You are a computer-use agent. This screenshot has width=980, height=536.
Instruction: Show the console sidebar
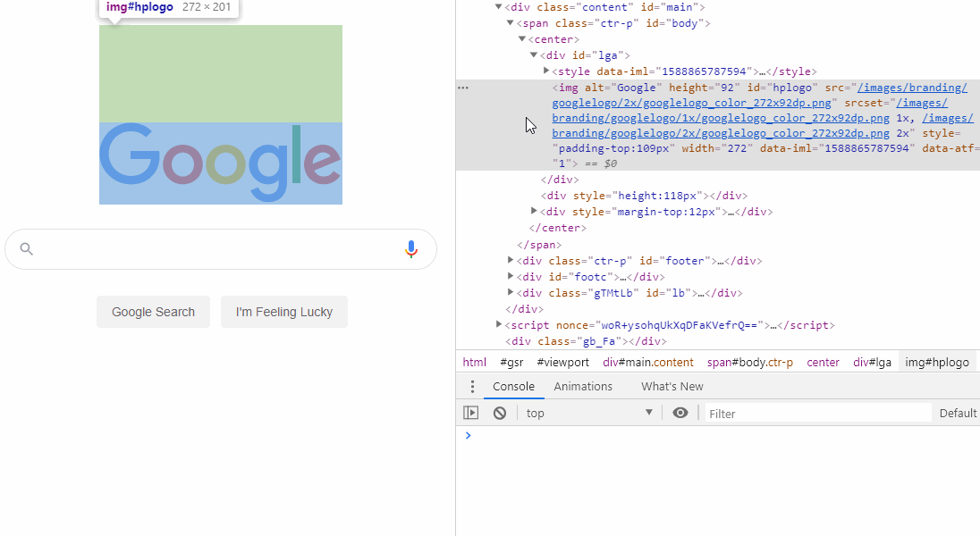pos(470,413)
